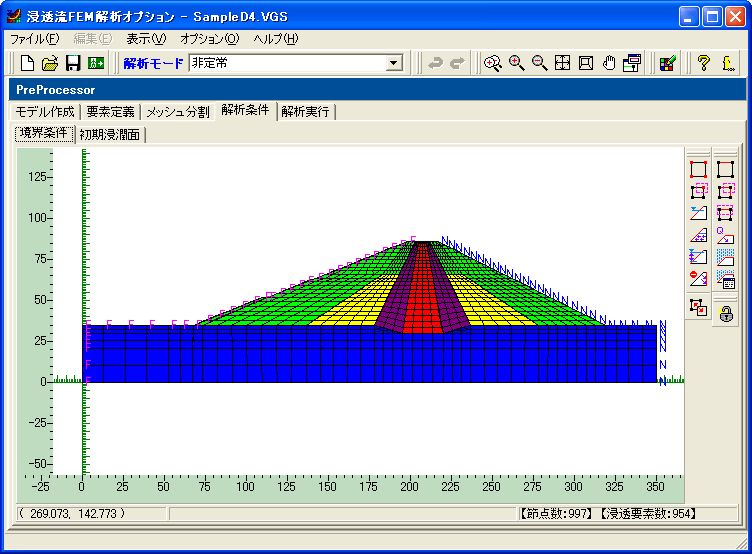Open the ファイル menu

tap(34, 39)
